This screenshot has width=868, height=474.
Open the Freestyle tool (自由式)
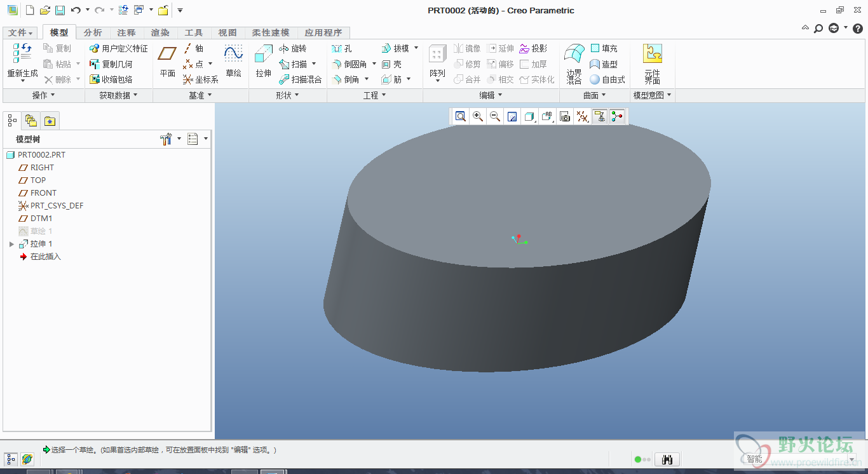click(x=607, y=79)
